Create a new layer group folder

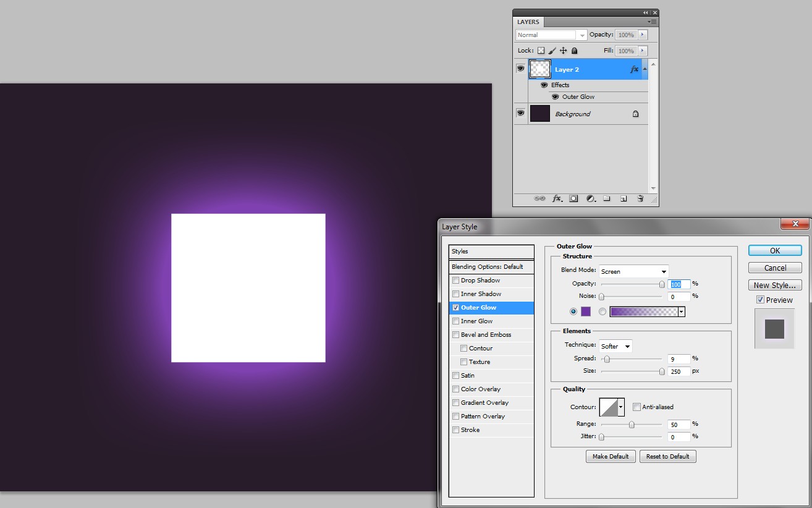click(x=607, y=198)
